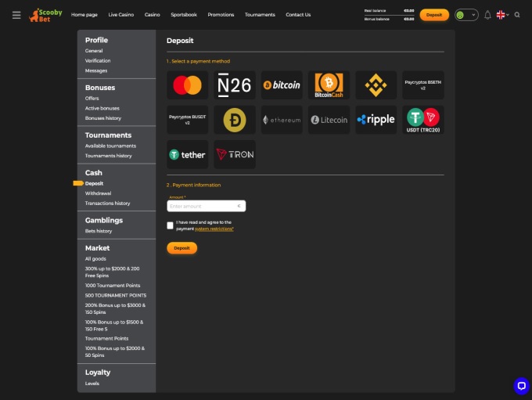This screenshot has height=400, width=532.
Task: Tick the payment system restrictions checkbox
Action: point(171,225)
